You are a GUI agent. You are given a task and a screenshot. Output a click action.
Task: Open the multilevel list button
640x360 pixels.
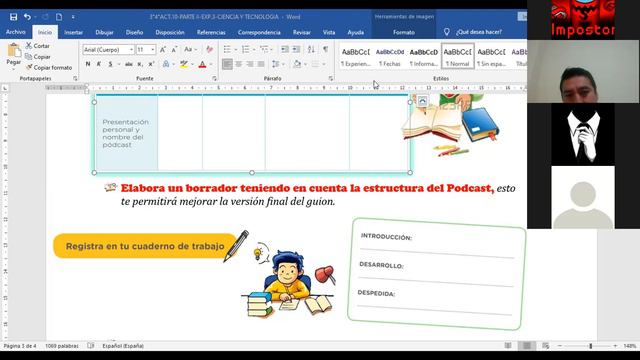tap(264, 49)
